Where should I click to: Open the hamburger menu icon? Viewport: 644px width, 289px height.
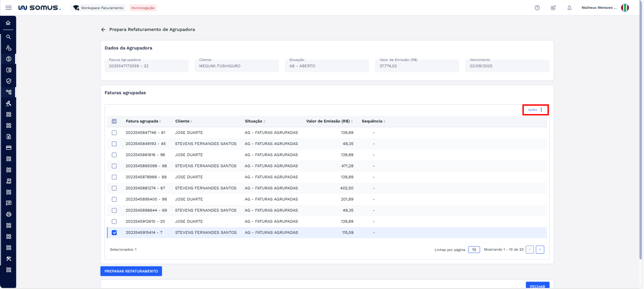click(9, 8)
